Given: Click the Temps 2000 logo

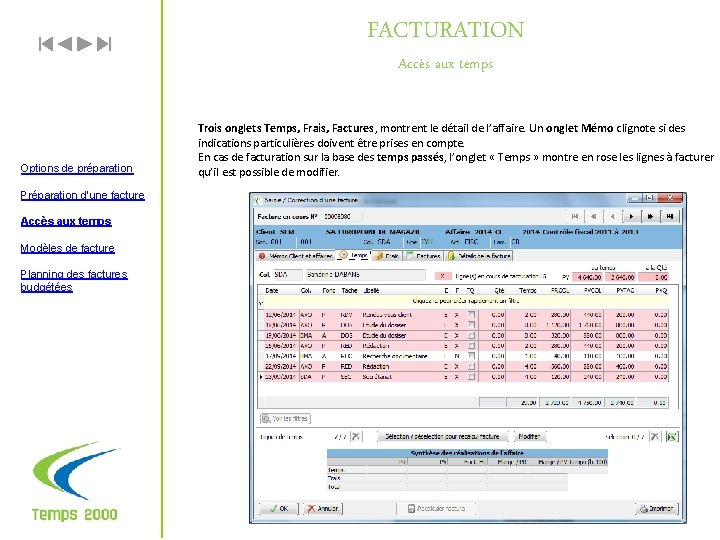Looking at the screenshot, I should [x=75, y=481].
